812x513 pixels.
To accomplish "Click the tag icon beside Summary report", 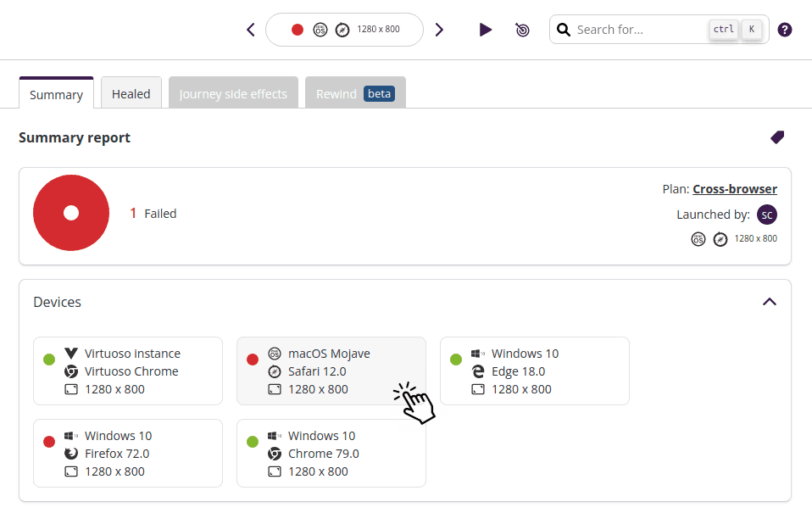I will 776,137.
